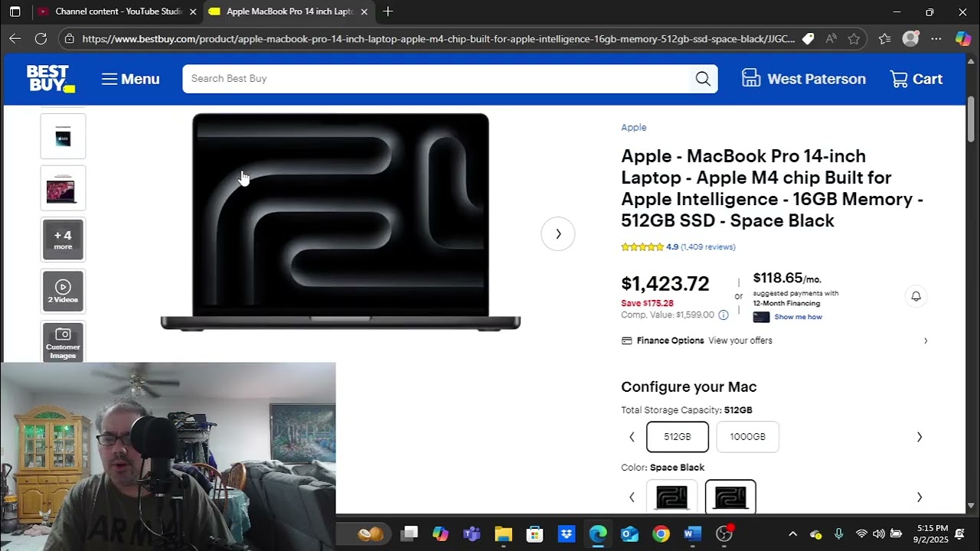Click the Best Buy logo
Viewport: 980px width, 551px height.
51,79
